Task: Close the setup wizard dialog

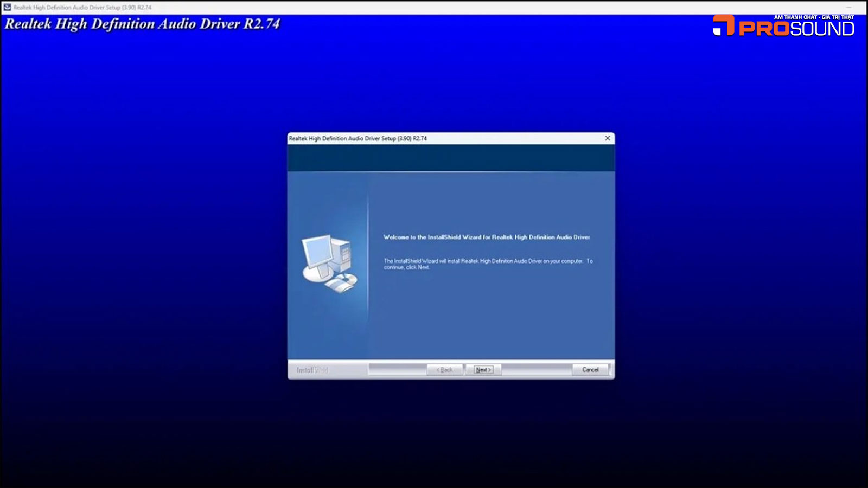Action: pyautogui.click(x=608, y=138)
